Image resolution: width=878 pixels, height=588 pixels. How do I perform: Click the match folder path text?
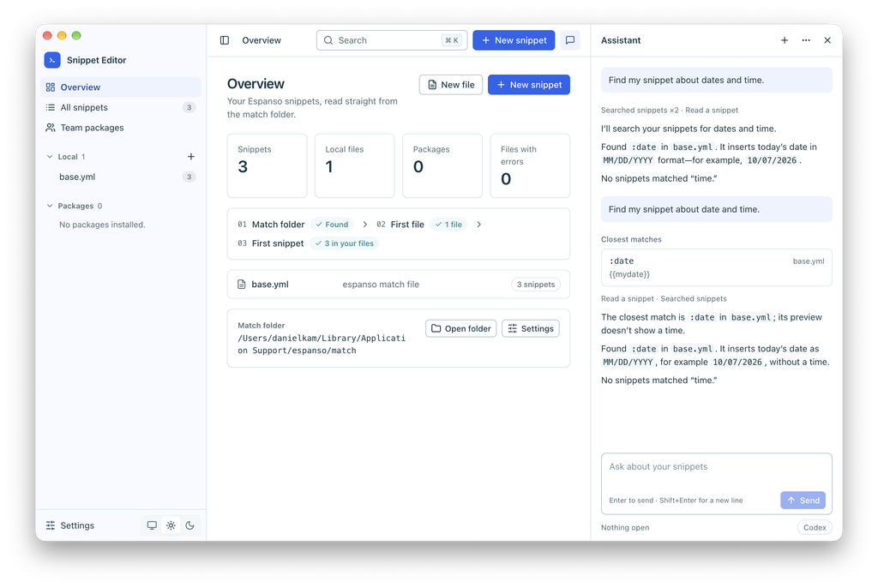(322, 345)
